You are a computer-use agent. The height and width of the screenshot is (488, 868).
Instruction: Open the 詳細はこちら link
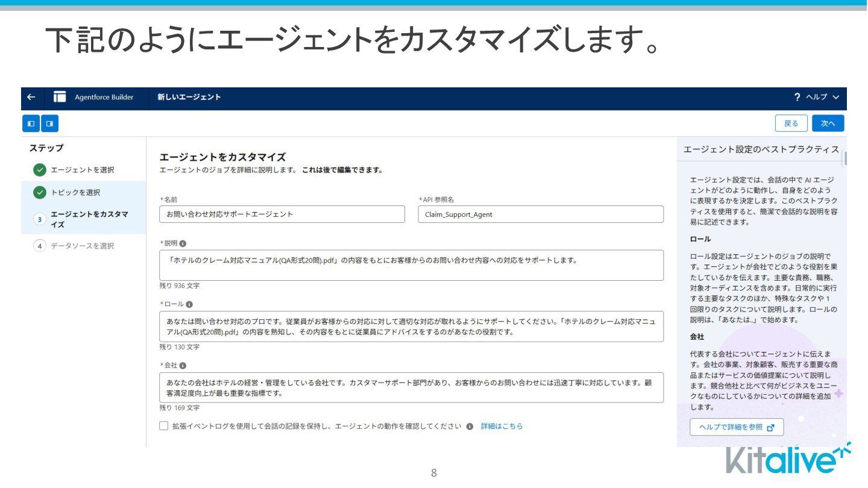[x=502, y=426]
